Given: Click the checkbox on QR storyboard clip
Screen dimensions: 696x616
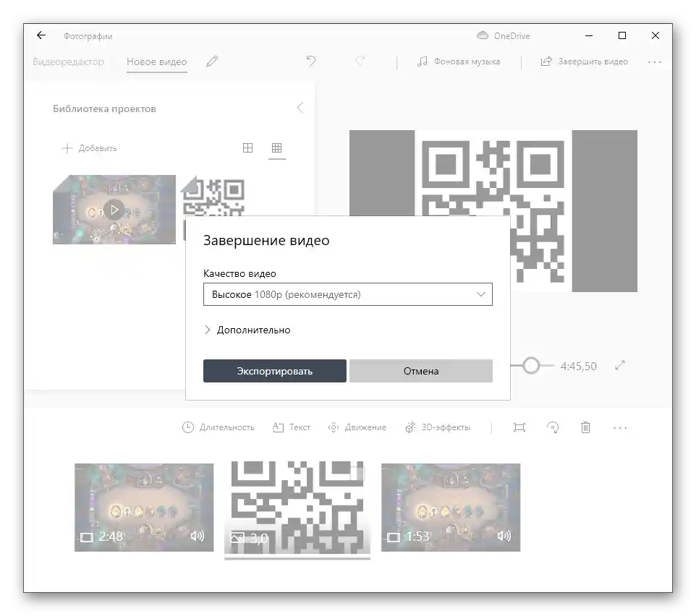Looking at the screenshot, I should (x=357, y=474).
